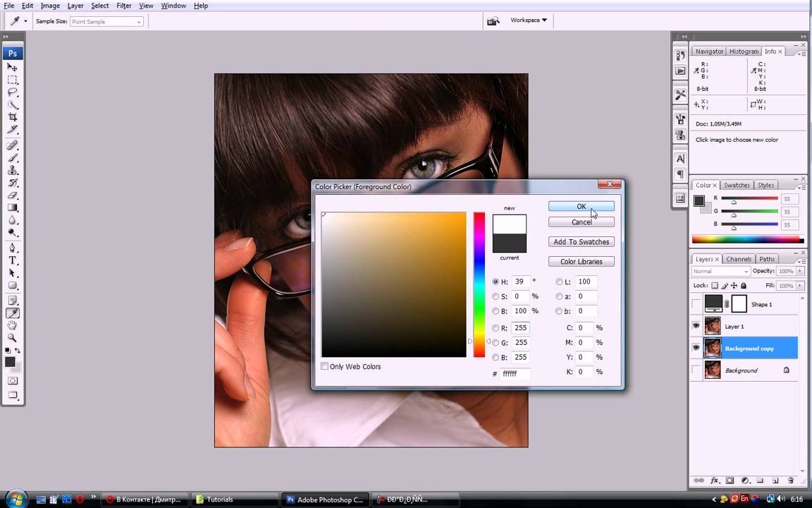This screenshot has height=508, width=812.
Task: Select the Blur tool
Action: click(x=12, y=220)
